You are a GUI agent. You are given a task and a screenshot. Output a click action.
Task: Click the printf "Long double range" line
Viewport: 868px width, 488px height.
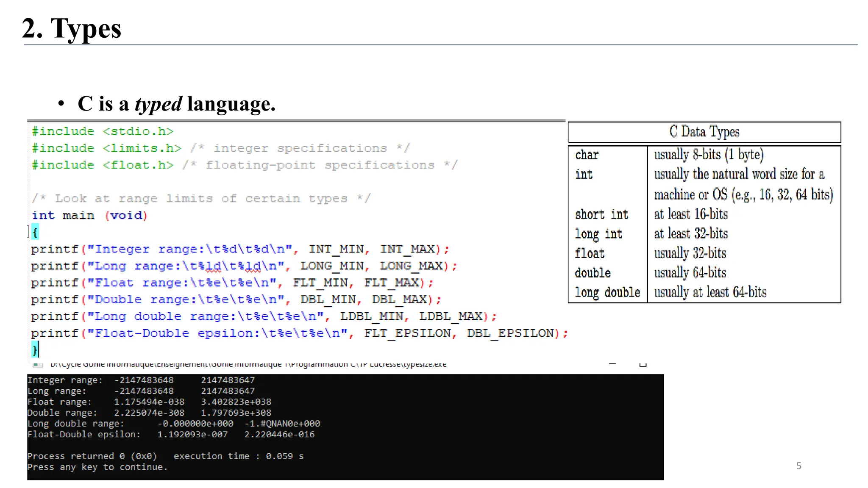tap(264, 316)
